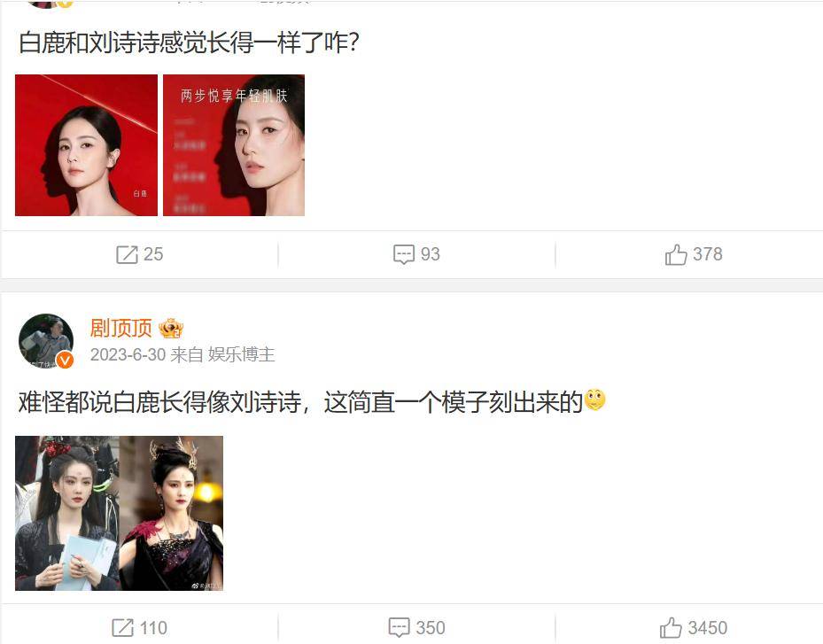The height and width of the screenshot is (644, 823).
Task: Click post text 难怪都说白鹿长得像刘诗诗
Action: coord(159,402)
